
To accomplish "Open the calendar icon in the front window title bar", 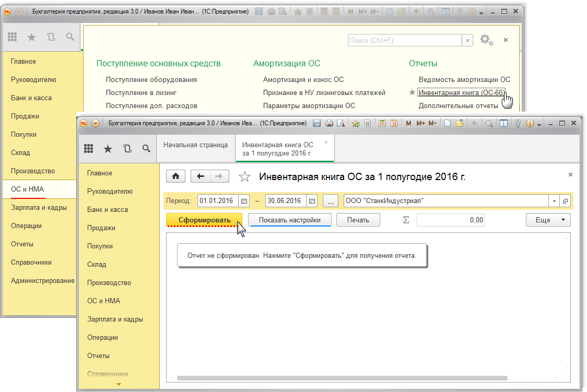I will click(394, 124).
